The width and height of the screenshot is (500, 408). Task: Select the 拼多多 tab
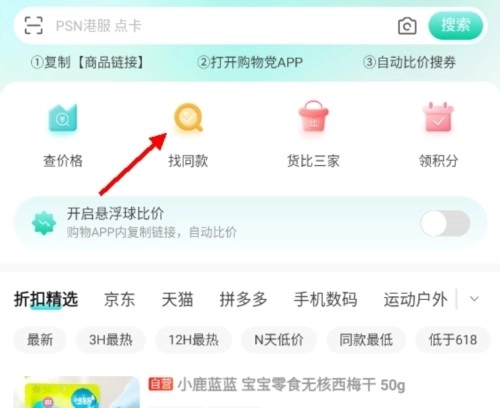coord(243,299)
